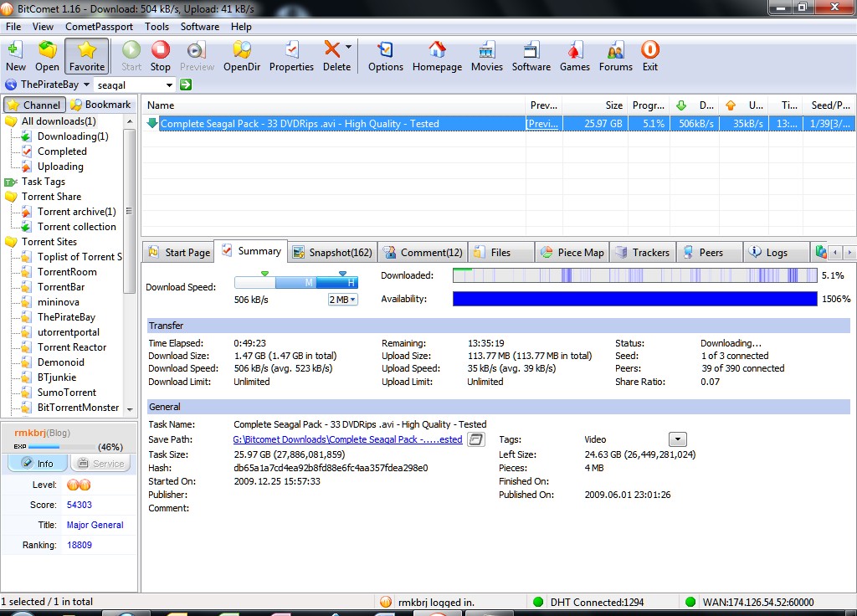Image resolution: width=857 pixels, height=616 pixels.
Task: Open the Forums toolbar icon
Action: (x=615, y=56)
